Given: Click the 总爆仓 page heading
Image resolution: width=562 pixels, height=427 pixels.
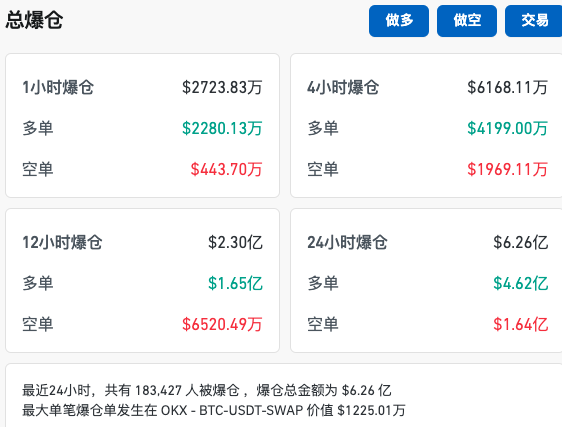Looking at the screenshot, I should [x=34, y=20].
